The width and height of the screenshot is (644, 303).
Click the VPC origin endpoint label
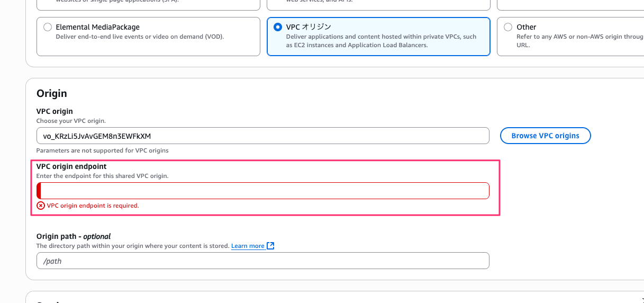[x=71, y=166]
